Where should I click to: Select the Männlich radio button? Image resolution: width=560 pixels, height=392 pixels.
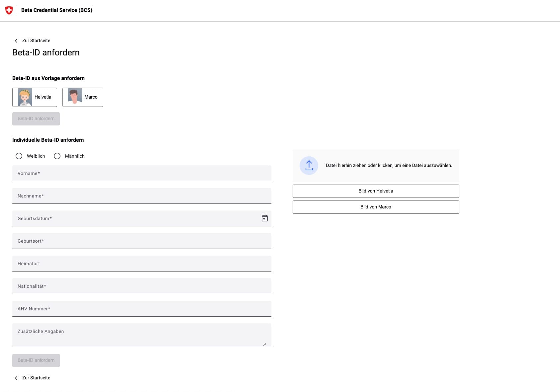click(57, 156)
